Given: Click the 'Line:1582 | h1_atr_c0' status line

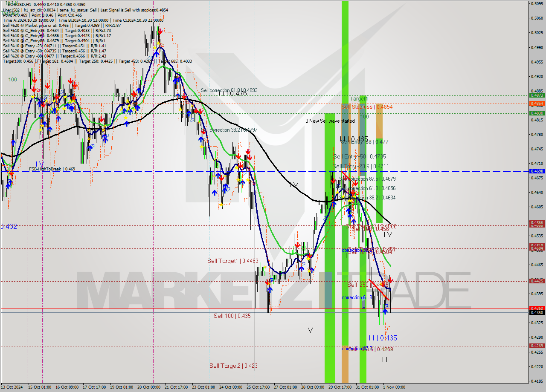Looking at the screenshot, I should pyautogui.click(x=85, y=9).
